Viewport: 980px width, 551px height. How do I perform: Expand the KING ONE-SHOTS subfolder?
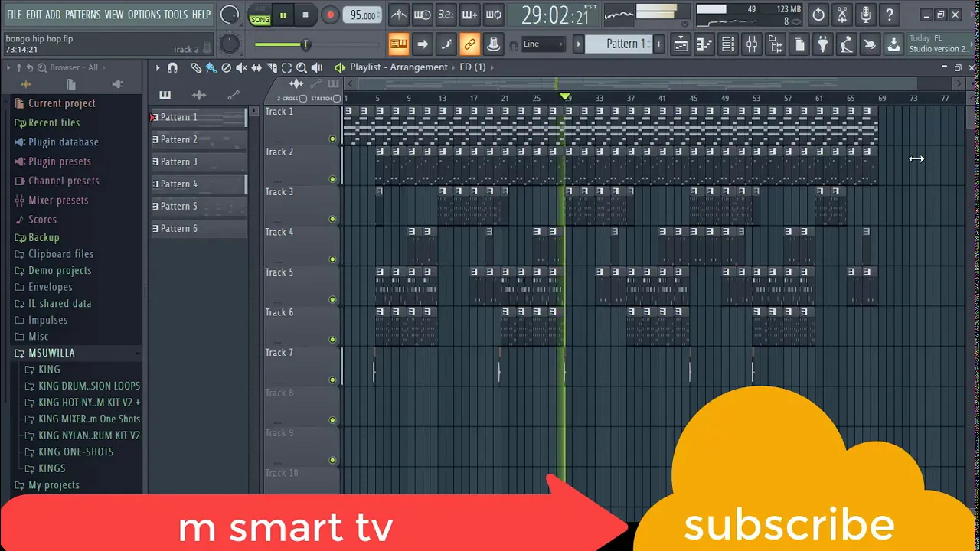[x=76, y=452]
